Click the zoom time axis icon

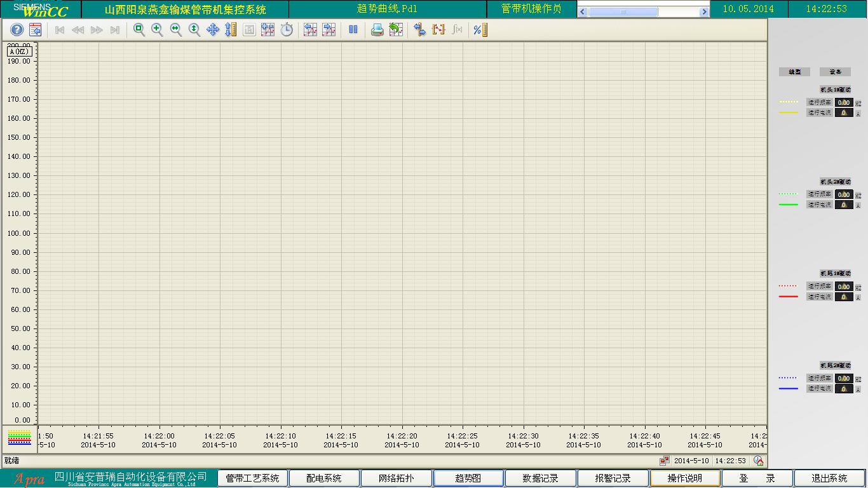point(176,30)
